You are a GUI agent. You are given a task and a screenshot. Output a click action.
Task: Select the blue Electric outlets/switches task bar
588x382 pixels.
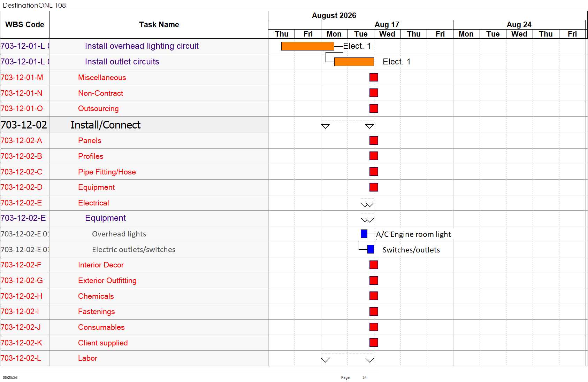coord(371,249)
